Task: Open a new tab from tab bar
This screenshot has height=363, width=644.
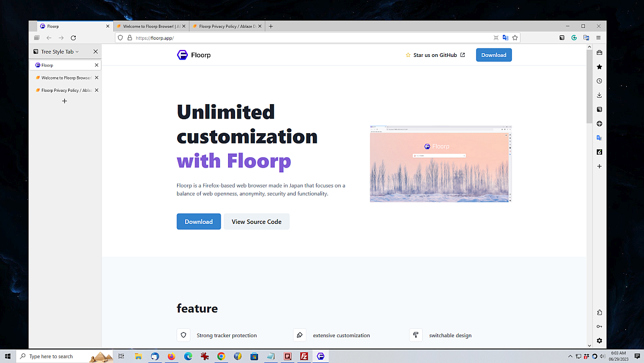Action: tap(271, 26)
